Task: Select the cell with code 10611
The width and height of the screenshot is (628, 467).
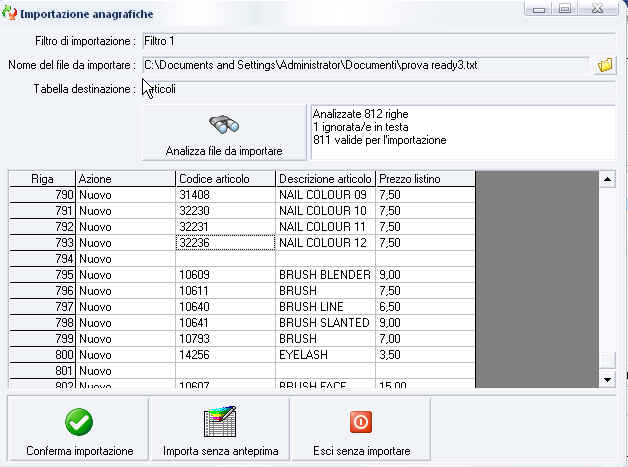Action: [x=225, y=291]
